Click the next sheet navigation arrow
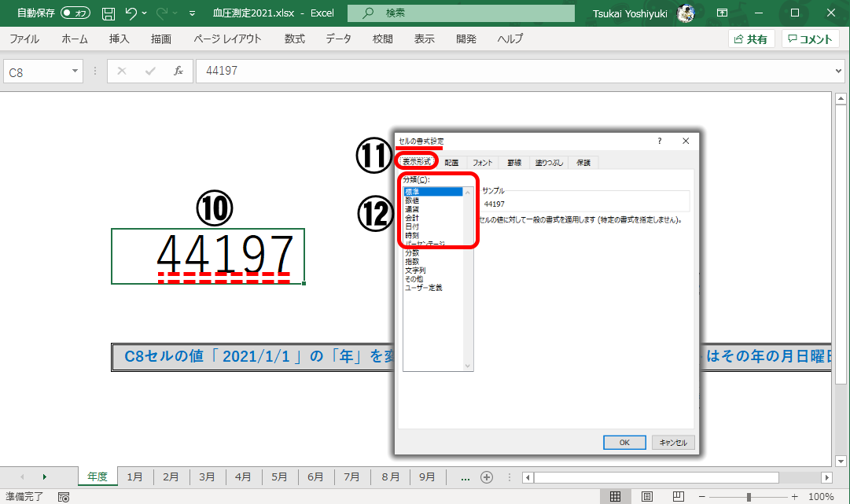Image resolution: width=850 pixels, height=504 pixels. 45,477
